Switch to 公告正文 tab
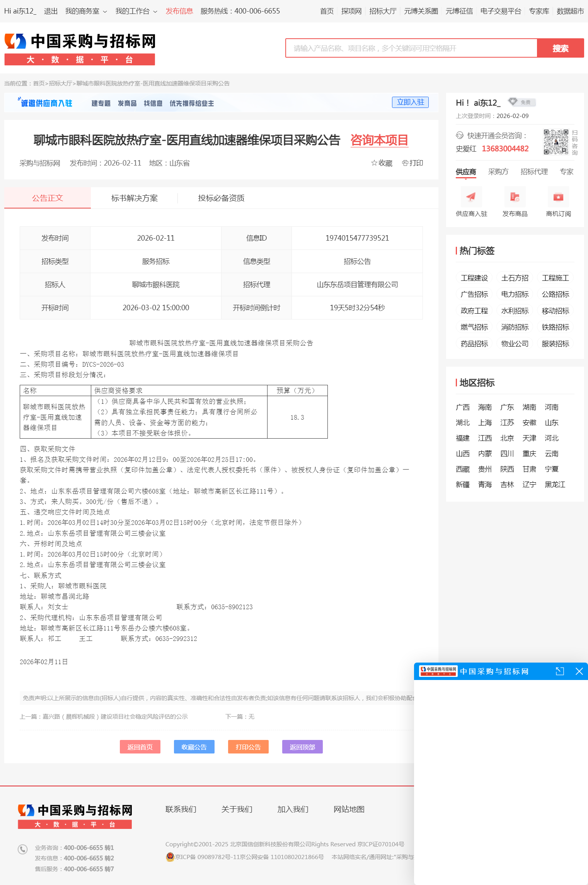This screenshot has width=588, height=885. click(x=48, y=198)
